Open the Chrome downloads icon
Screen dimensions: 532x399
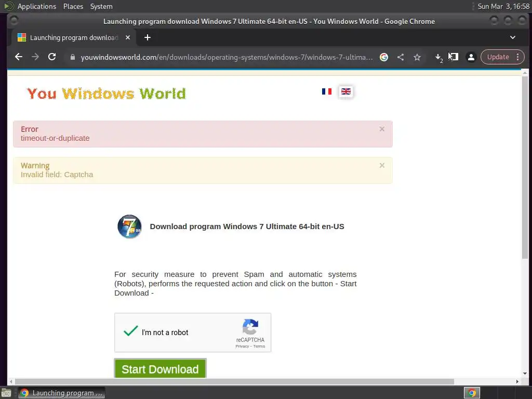coord(438,57)
